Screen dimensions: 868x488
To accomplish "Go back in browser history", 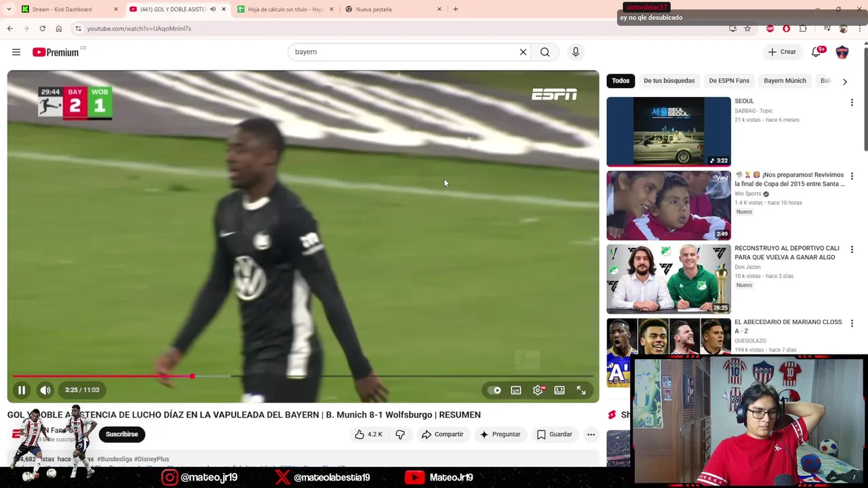I will (x=10, y=28).
